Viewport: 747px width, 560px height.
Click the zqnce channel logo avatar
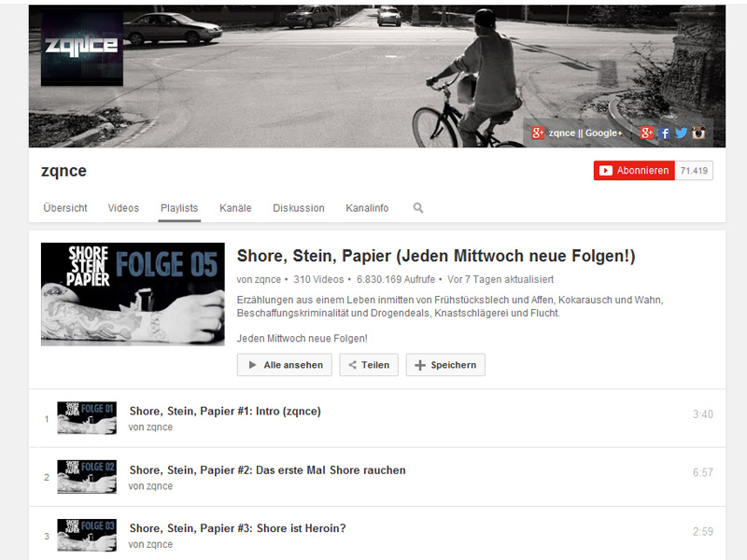click(82, 49)
